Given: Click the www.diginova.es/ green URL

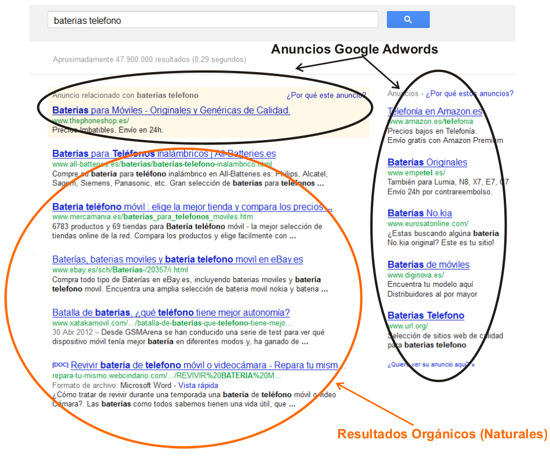Looking at the screenshot, I should [x=416, y=275].
